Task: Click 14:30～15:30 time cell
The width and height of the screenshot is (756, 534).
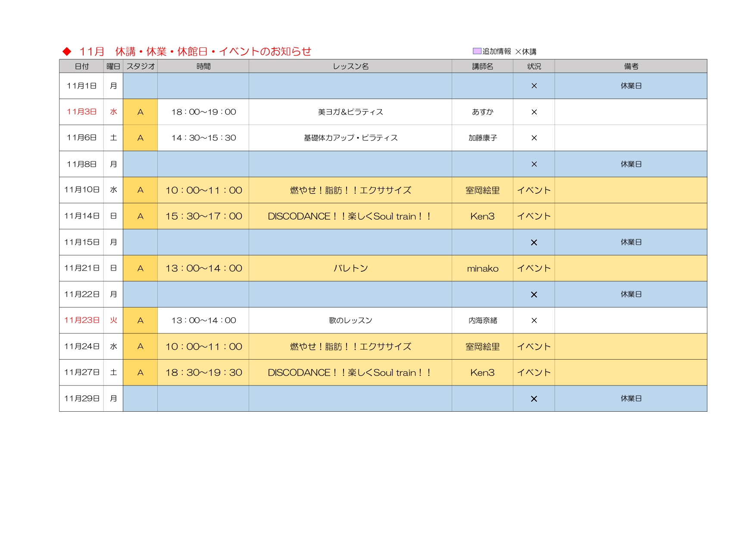Action: (203, 138)
